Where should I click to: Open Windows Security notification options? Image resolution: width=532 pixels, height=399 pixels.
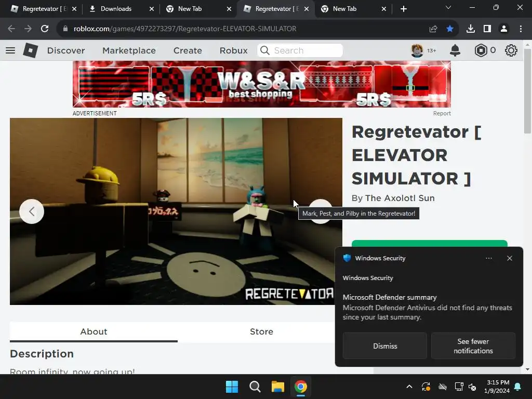(x=488, y=258)
